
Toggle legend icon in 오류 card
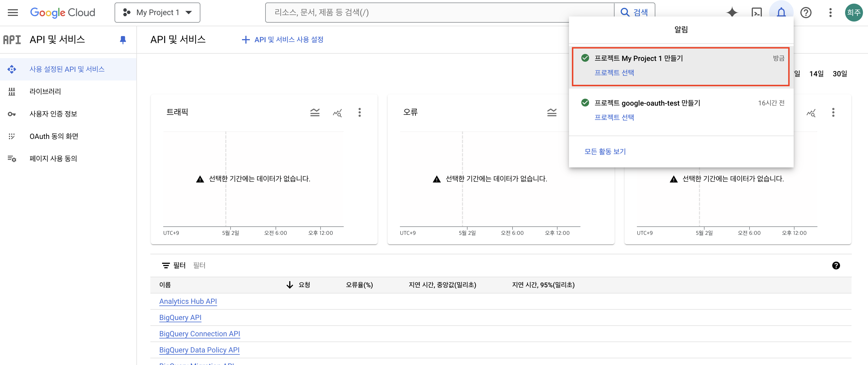click(x=552, y=112)
